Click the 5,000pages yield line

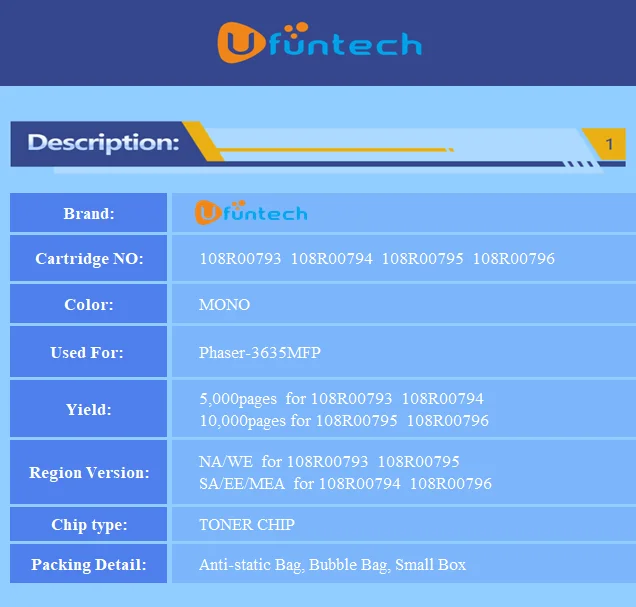(x=341, y=399)
